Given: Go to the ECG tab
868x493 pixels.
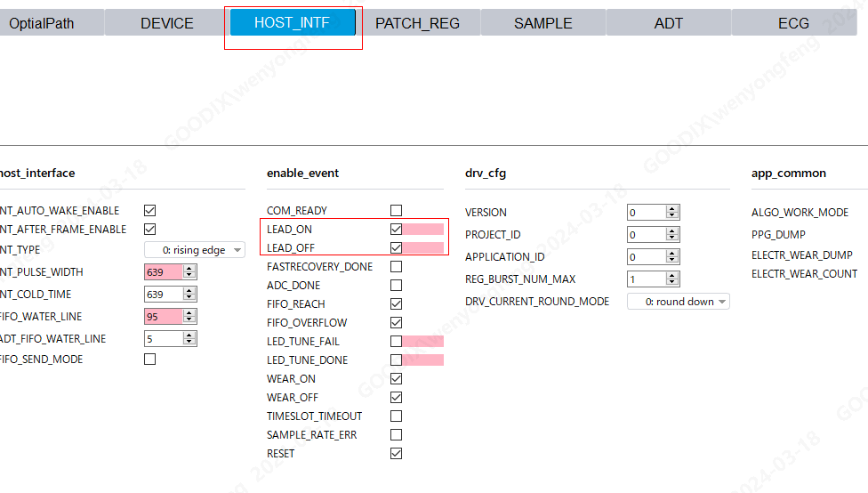Looking at the screenshot, I should (x=793, y=23).
